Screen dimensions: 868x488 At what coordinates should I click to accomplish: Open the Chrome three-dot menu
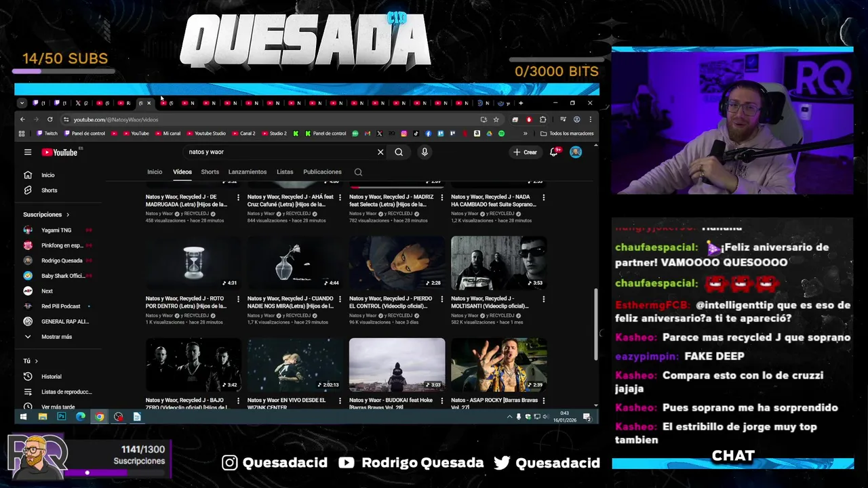coord(590,119)
